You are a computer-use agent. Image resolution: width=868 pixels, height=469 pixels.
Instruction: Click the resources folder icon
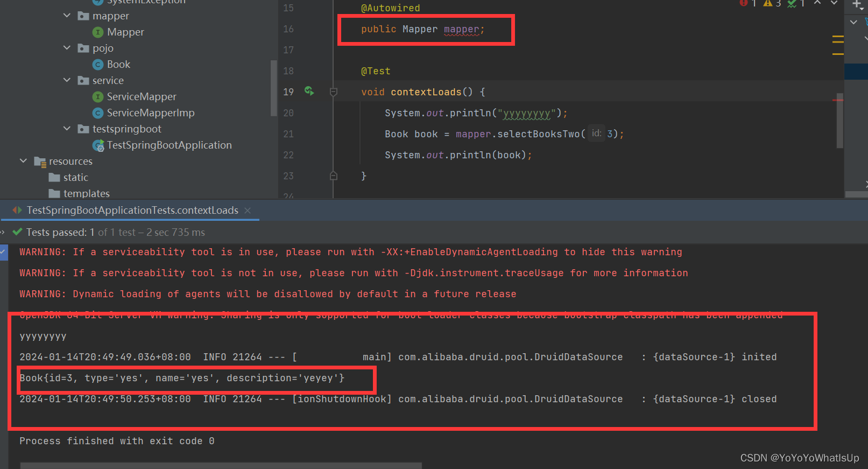[x=40, y=162]
